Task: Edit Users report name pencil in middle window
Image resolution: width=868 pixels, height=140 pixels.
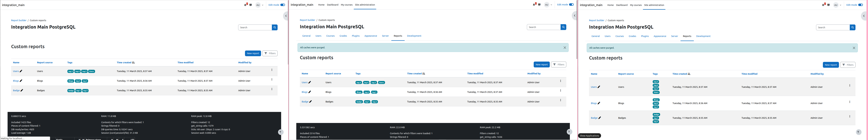Action: click(310, 82)
